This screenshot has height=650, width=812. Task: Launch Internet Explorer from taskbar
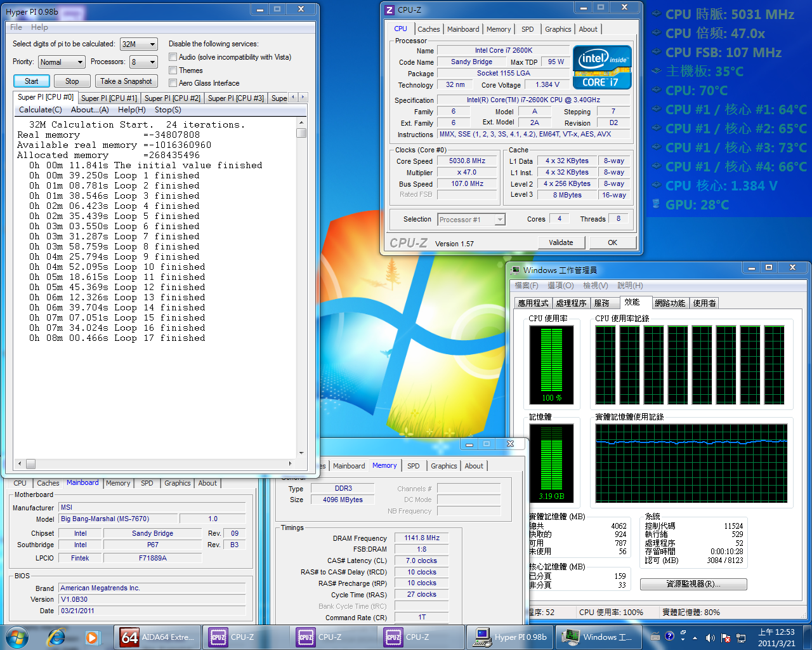coord(56,637)
